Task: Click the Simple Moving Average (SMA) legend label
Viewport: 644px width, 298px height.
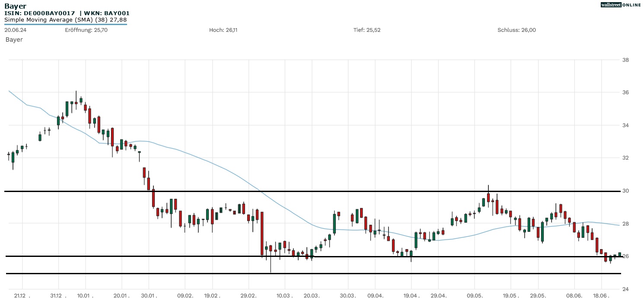Action: point(65,20)
